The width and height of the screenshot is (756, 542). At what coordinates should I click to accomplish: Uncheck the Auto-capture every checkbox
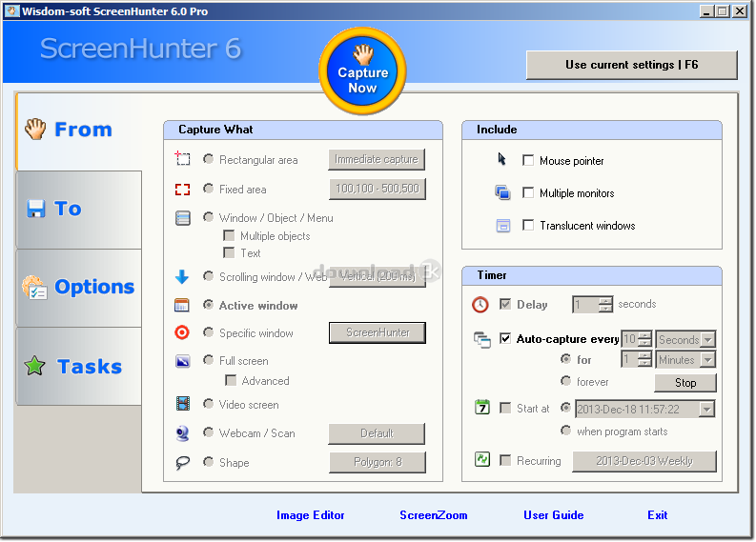click(505, 338)
